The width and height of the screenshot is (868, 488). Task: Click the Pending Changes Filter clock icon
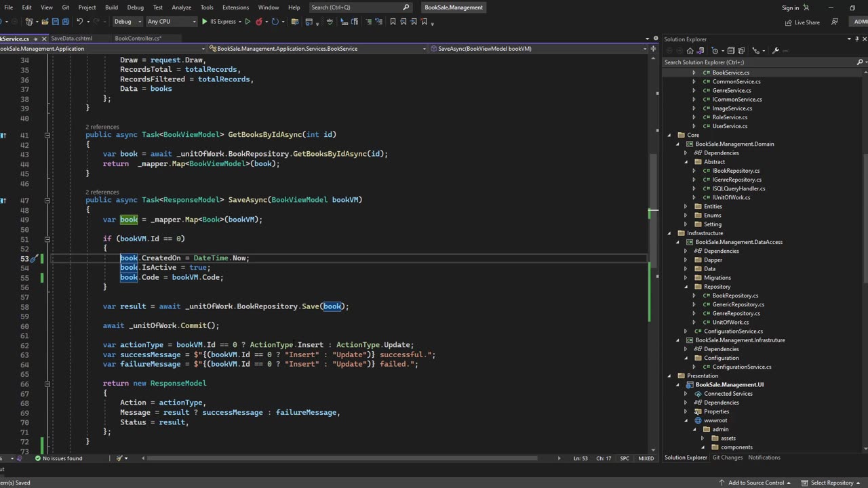coord(715,51)
